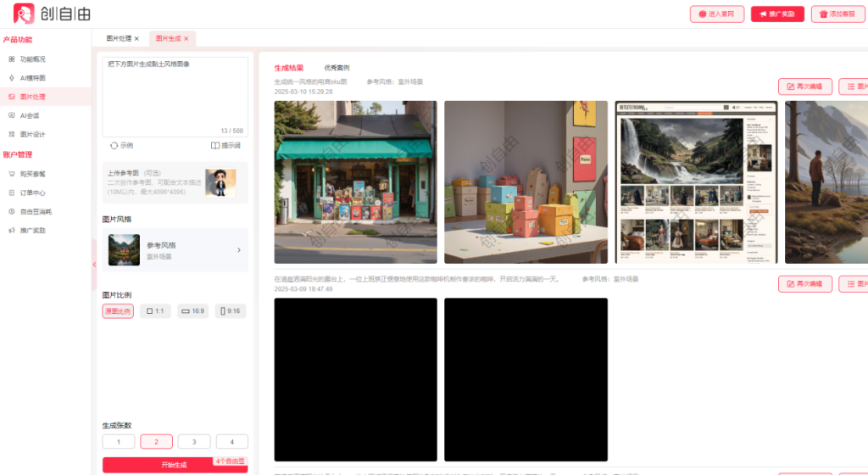Open 图片设计 in the sidebar
Screen dimensions: 868x475
click(32, 134)
